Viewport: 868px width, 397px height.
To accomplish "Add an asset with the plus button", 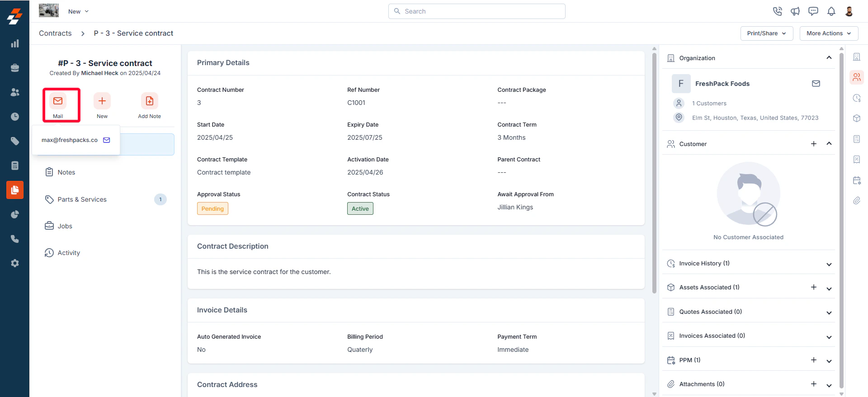I will pos(814,287).
